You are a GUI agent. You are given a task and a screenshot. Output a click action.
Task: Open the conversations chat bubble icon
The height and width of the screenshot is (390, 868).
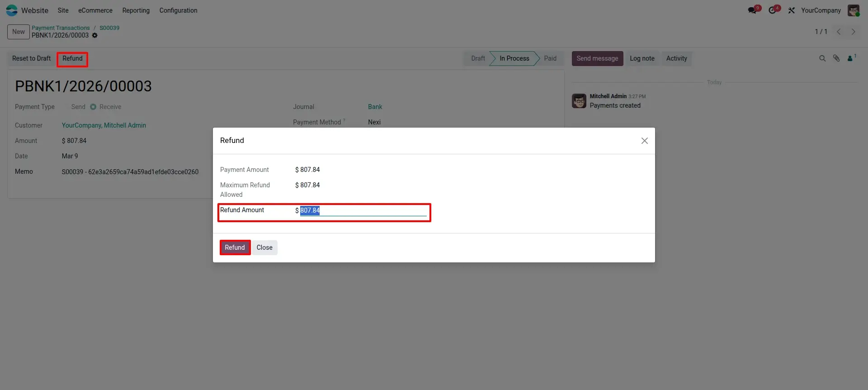coord(753,10)
